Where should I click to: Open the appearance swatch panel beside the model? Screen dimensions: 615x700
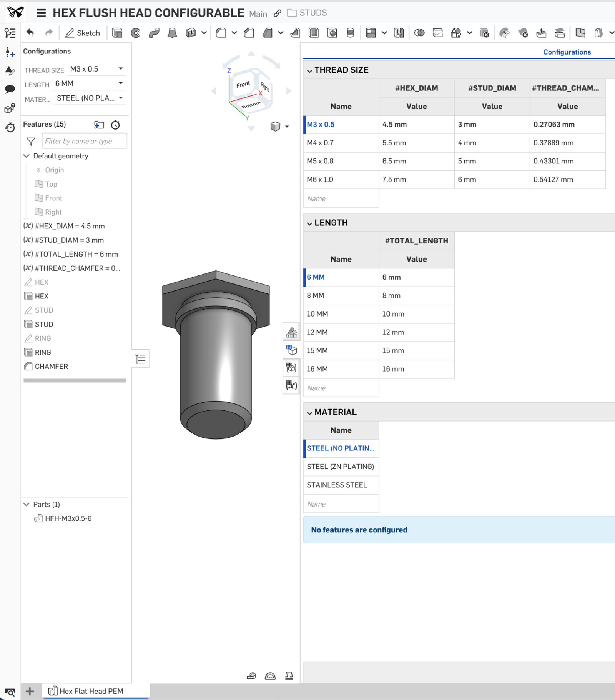click(291, 333)
